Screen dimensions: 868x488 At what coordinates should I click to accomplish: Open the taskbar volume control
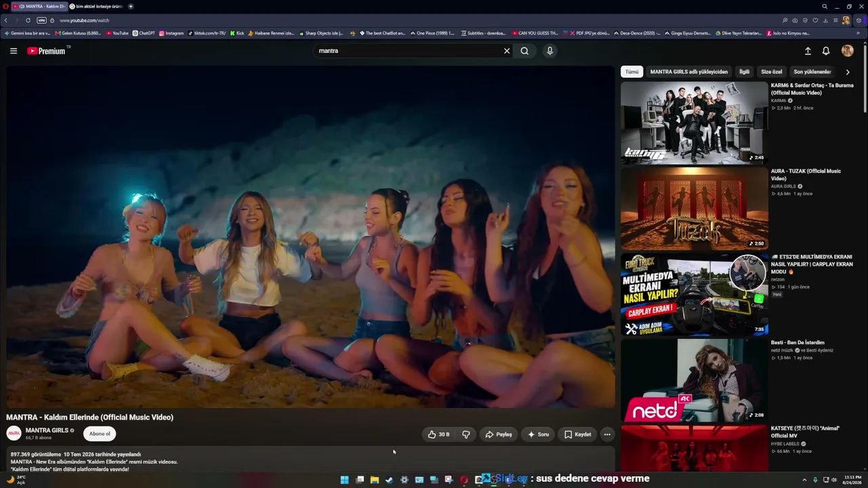834,480
